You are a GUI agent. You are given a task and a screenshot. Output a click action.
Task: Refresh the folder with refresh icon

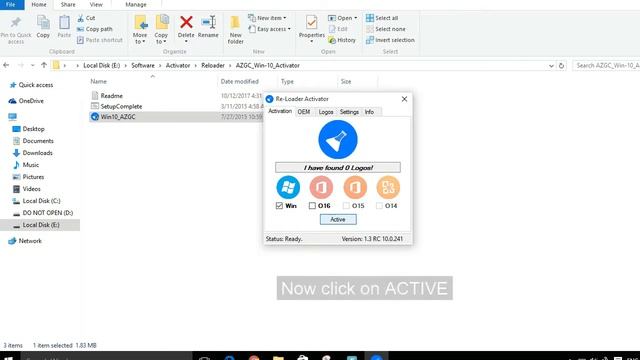click(561, 66)
